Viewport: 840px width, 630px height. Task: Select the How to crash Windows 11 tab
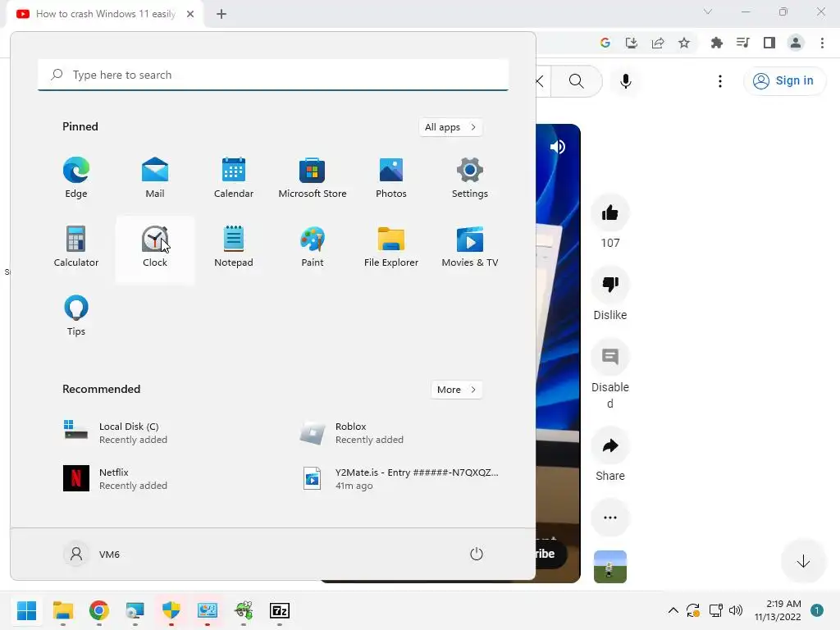pyautogui.click(x=106, y=14)
